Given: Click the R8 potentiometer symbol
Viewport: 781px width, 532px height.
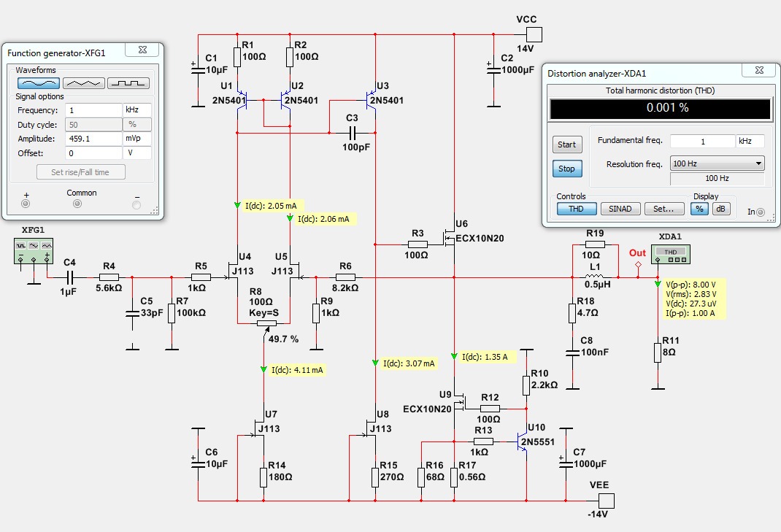Looking at the screenshot, I should [x=266, y=324].
